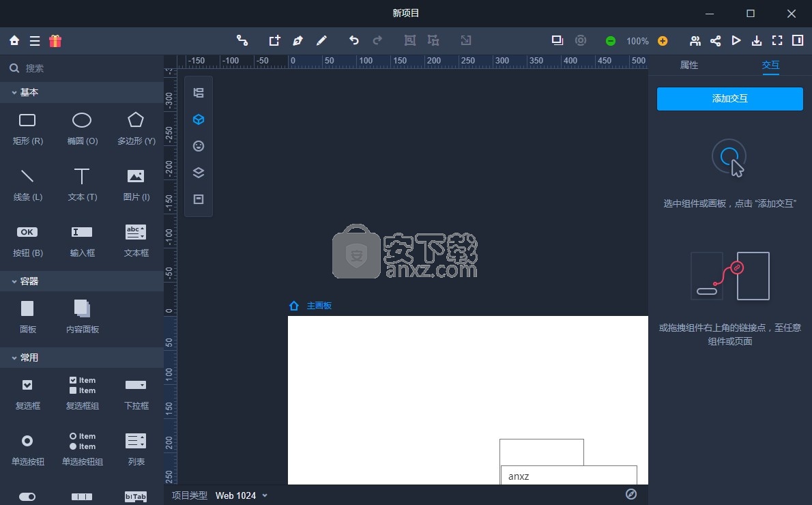Select the Checkbox group (复选框组) component

[83, 393]
